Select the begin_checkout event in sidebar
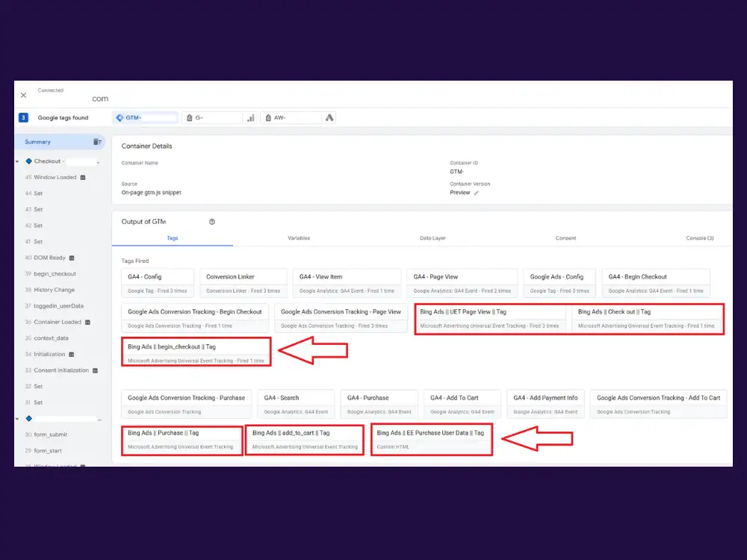The image size is (747, 560). pyautogui.click(x=55, y=274)
